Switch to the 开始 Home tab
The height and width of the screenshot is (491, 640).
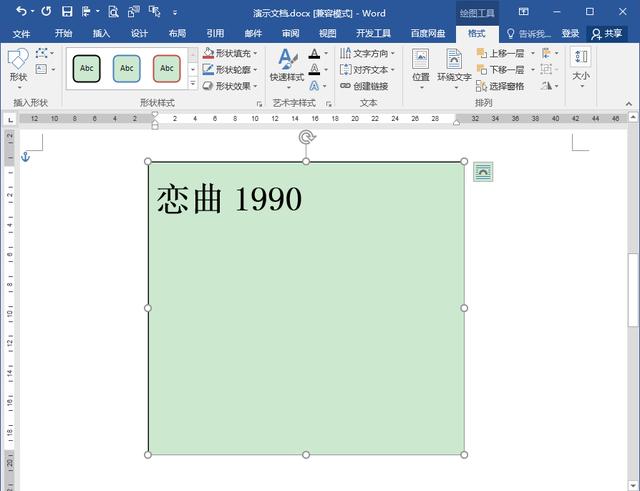63,33
